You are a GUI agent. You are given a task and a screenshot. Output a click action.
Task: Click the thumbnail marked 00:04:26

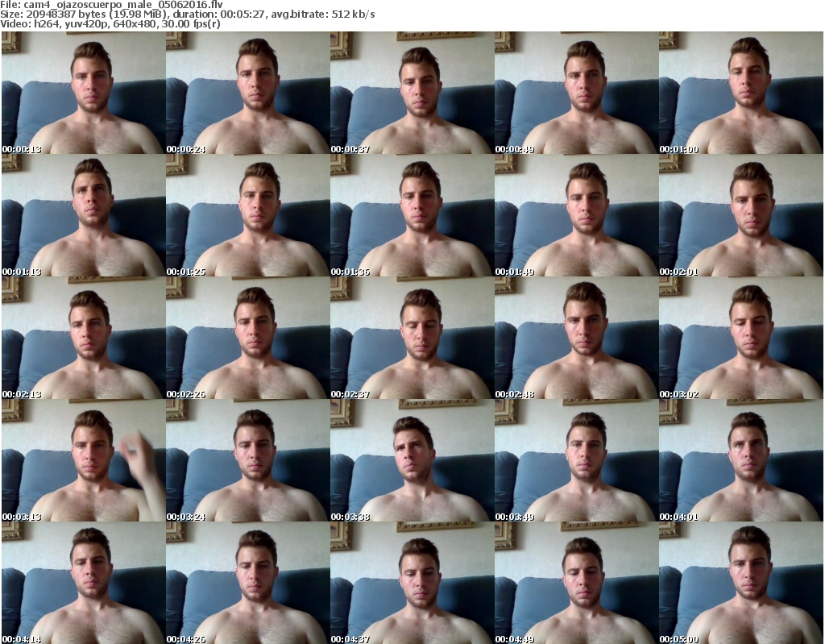tap(248, 583)
